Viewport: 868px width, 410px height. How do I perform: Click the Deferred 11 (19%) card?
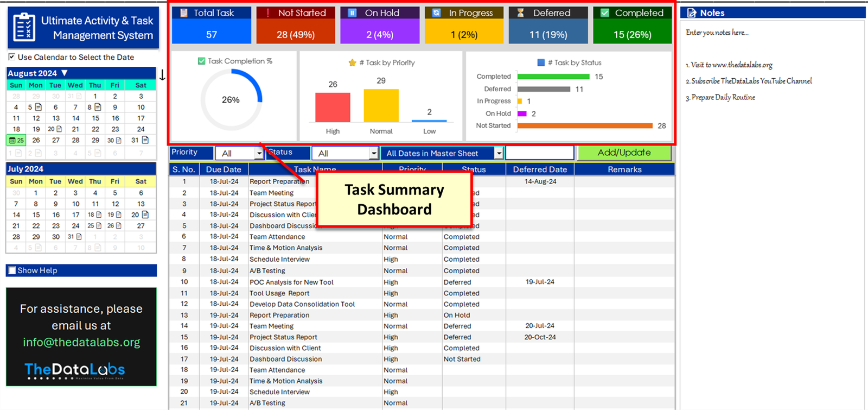pyautogui.click(x=548, y=25)
